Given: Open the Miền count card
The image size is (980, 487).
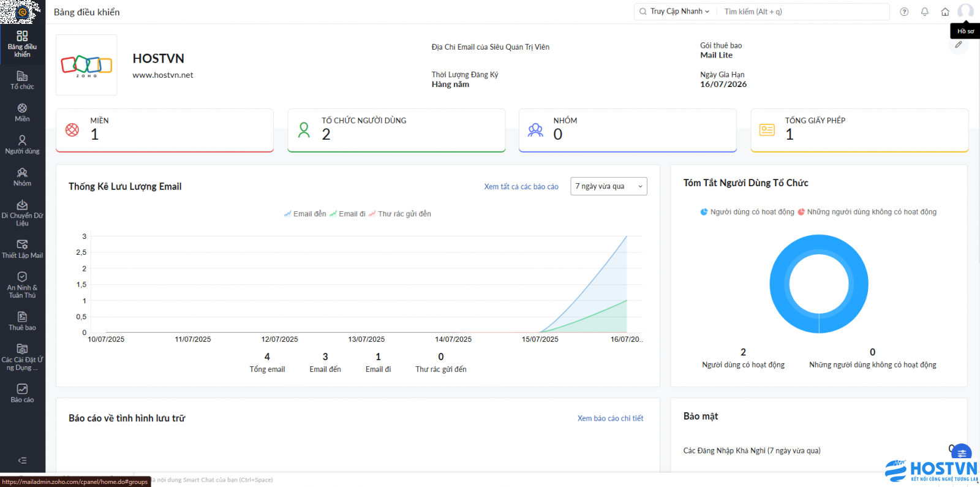Looking at the screenshot, I should (x=165, y=130).
